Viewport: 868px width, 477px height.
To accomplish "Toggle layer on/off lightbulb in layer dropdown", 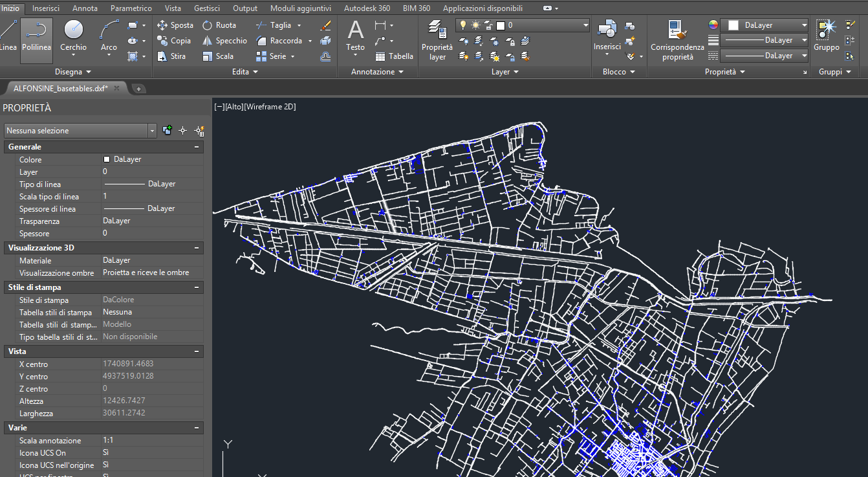I will (462, 25).
